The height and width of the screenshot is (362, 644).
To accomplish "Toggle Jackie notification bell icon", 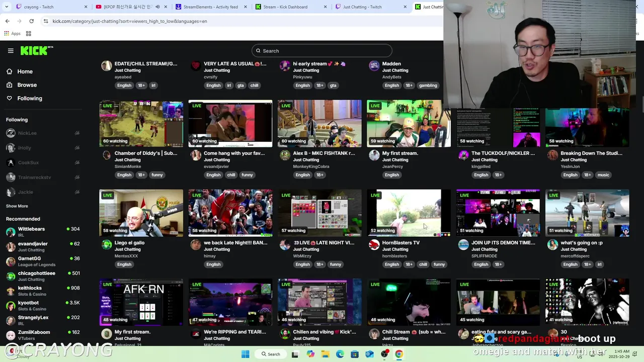I will coord(77,192).
